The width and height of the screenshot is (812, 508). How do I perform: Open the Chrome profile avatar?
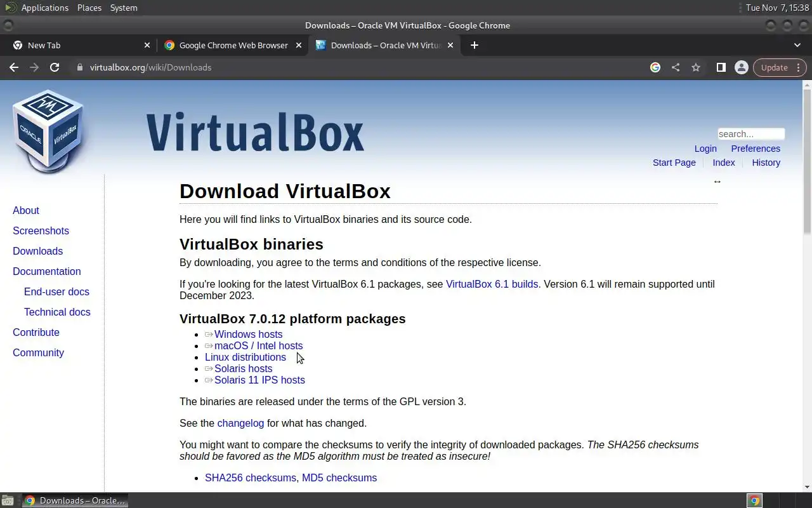pos(741,67)
